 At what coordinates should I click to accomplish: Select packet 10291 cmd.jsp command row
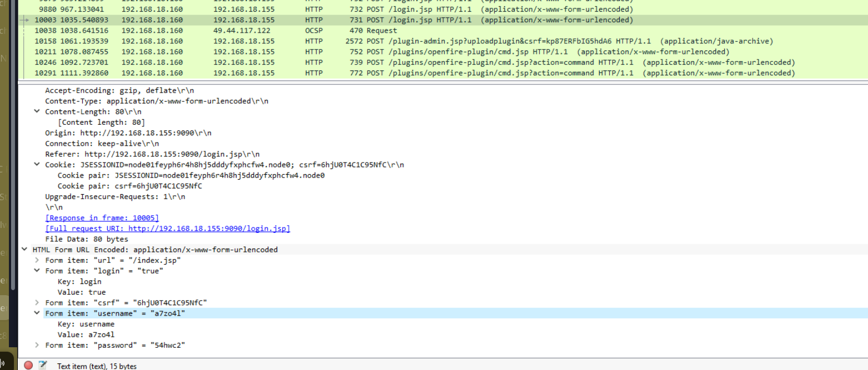[389, 73]
